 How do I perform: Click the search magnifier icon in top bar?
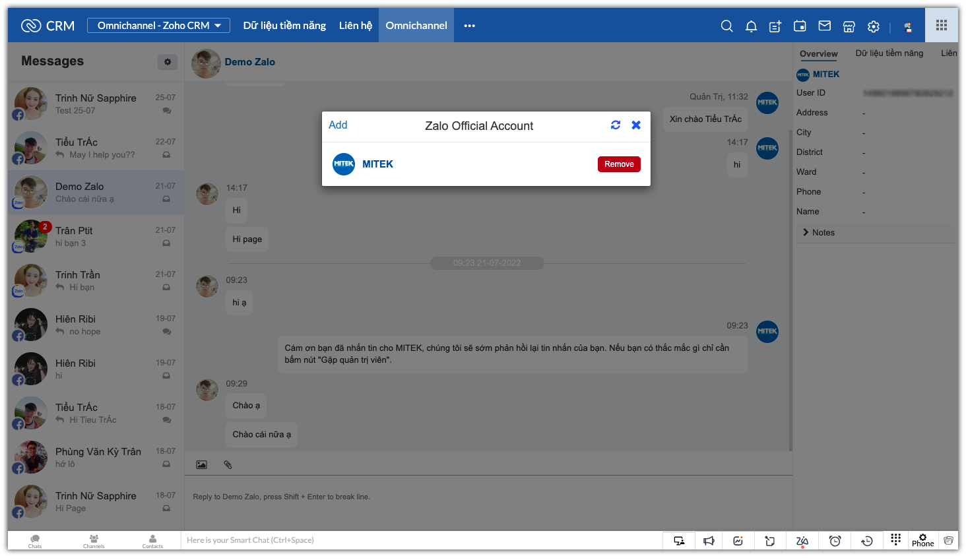[726, 26]
